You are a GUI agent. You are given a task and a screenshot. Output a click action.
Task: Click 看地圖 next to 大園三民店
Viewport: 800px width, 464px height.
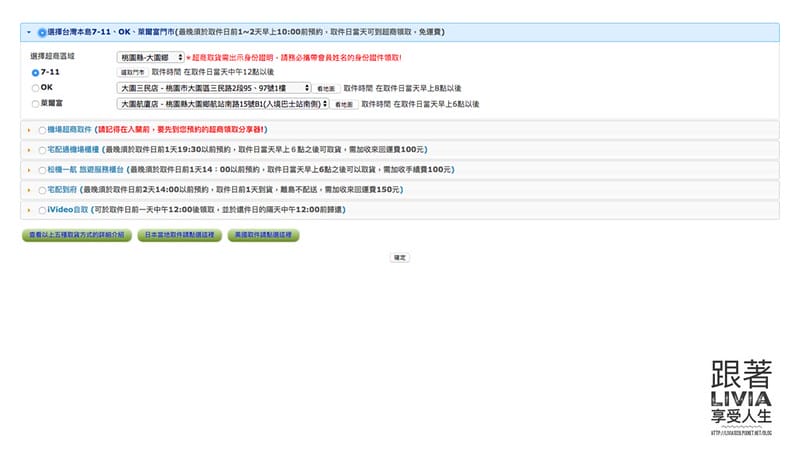326,88
